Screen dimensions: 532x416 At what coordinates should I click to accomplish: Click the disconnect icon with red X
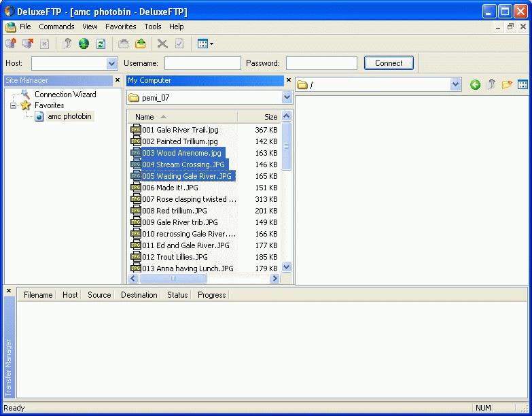[27, 44]
